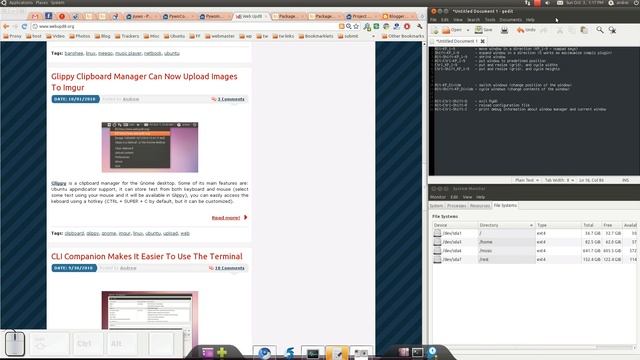Switch to Processes tab in System Monitor
The width and height of the screenshot is (640, 360).
[x=456, y=206]
